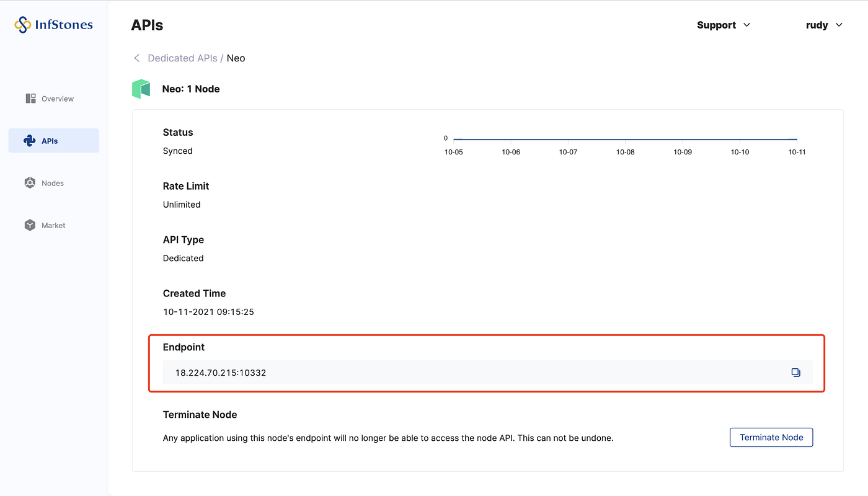Screen dimensions: 868x496
Task: Click the Terminate Node section heading
Action: click(200, 415)
